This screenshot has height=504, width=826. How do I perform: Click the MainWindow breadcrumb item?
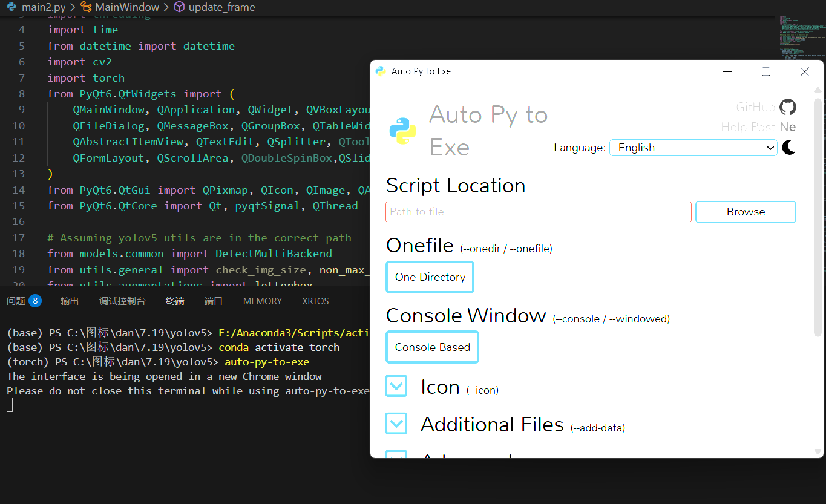tap(127, 7)
